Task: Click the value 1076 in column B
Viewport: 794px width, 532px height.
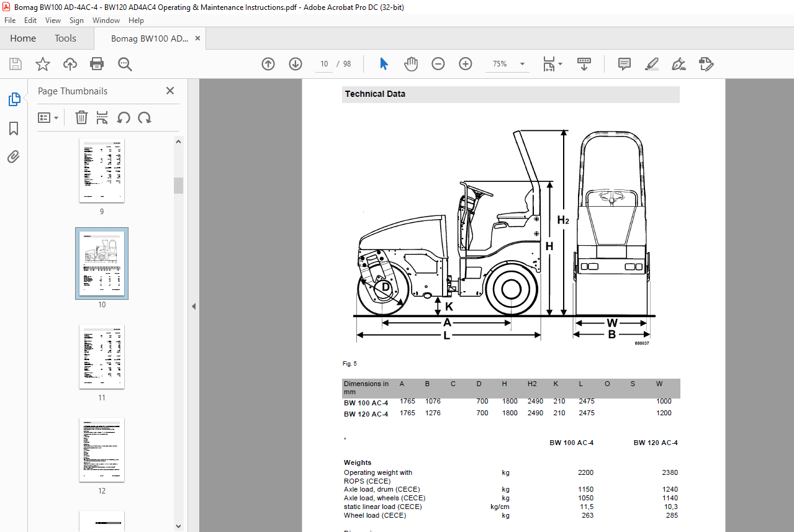Action: (x=433, y=402)
